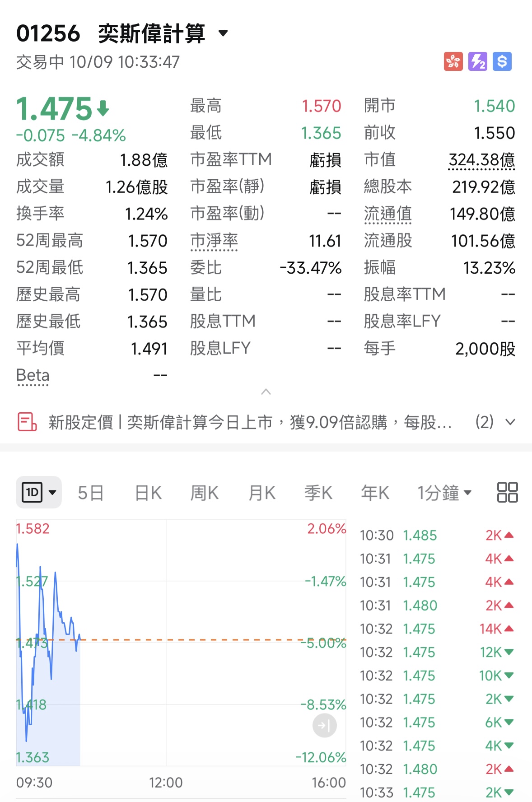The width and height of the screenshot is (532, 802).
Task: Select the 10:30 trade at 1.485
Action: [437, 535]
